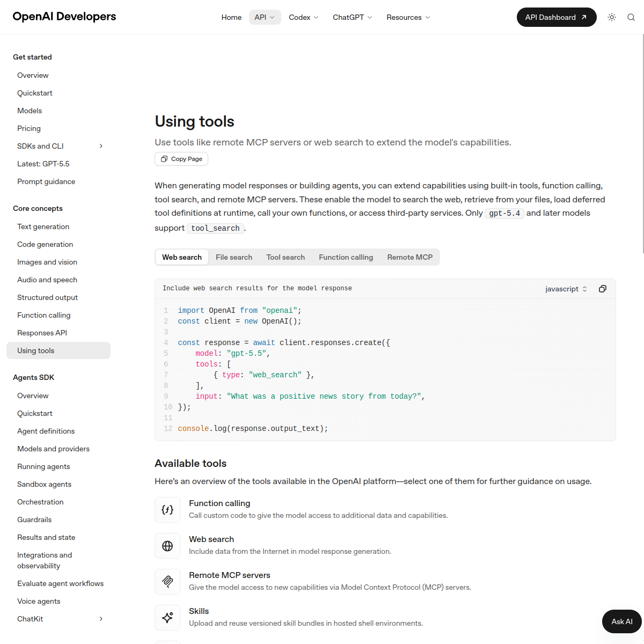Select Using tools in sidebar
Image resolution: width=644 pixels, height=644 pixels.
(x=58, y=350)
